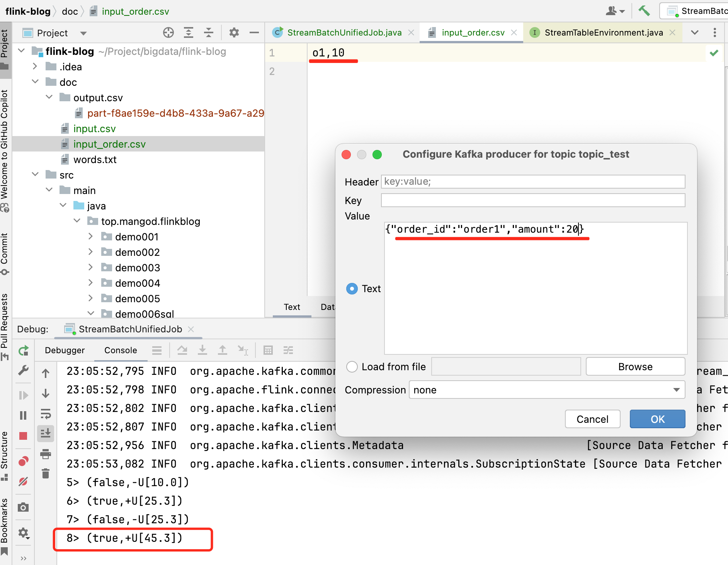Stop the running Flink job
728x565 pixels.
click(x=24, y=436)
